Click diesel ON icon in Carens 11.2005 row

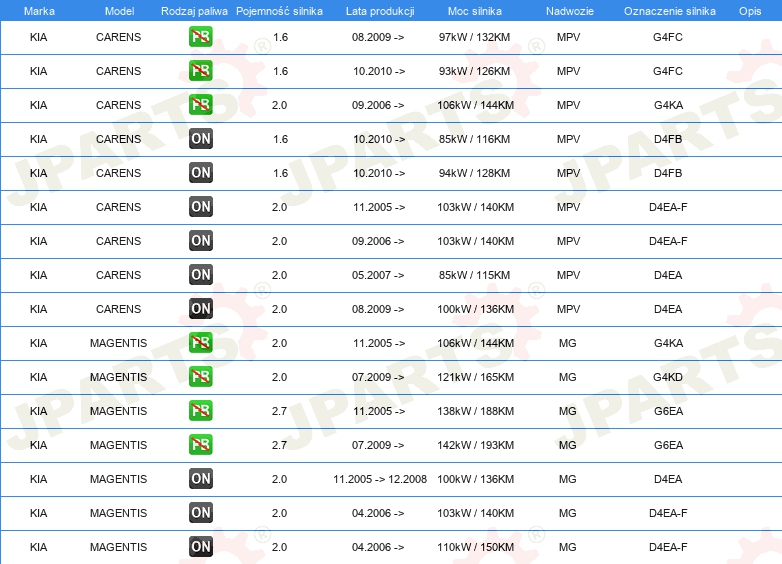tap(200, 206)
